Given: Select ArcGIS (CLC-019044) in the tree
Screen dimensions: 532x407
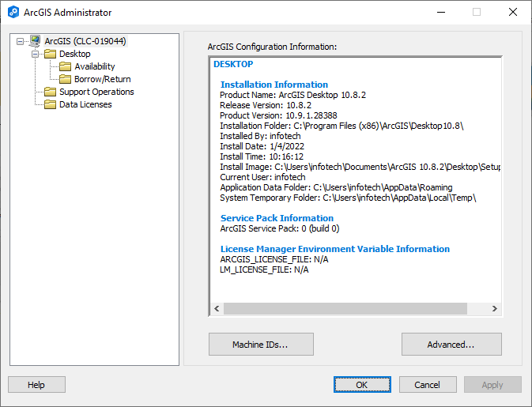Looking at the screenshot, I should coord(85,41).
